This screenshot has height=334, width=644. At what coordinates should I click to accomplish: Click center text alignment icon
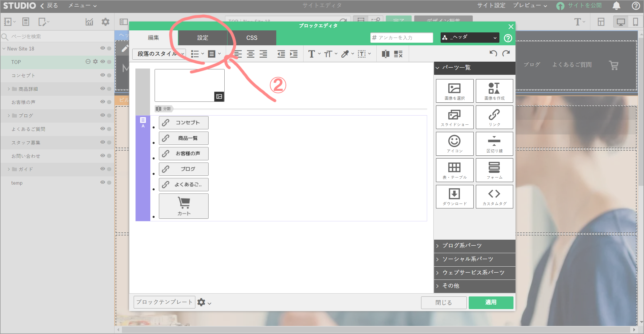pos(250,54)
